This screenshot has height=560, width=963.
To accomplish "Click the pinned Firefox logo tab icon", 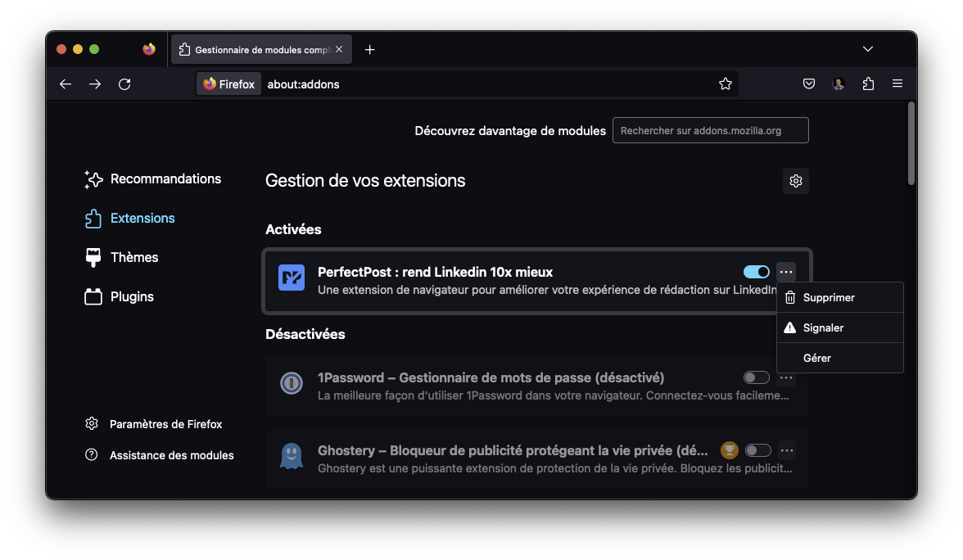I will coord(149,49).
